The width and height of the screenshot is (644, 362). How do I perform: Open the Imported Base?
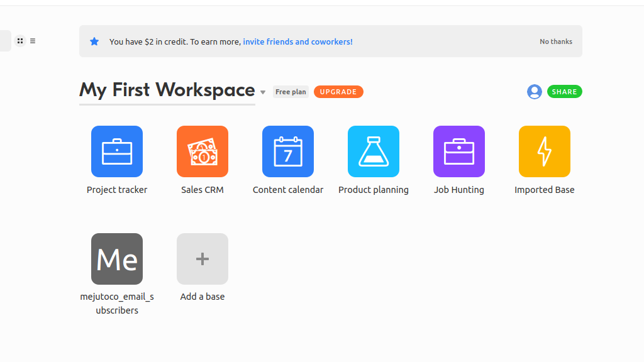point(545,151)
